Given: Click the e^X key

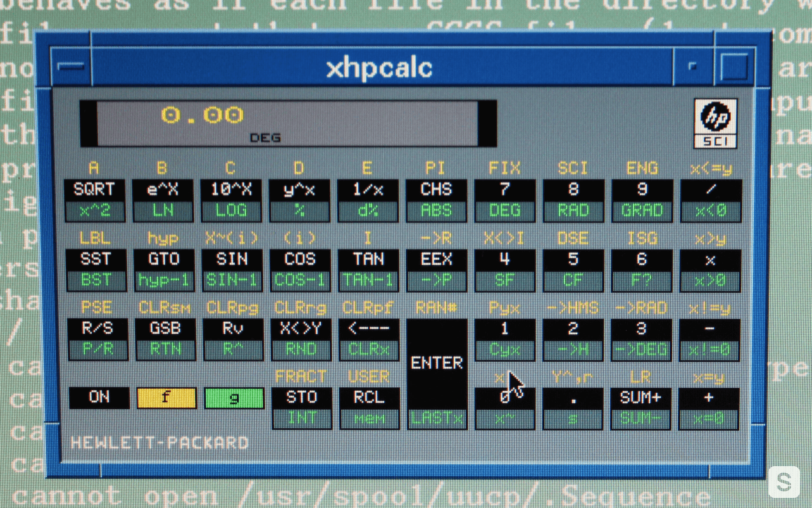Looking at the screenshot, I should (x=162, y=200).
